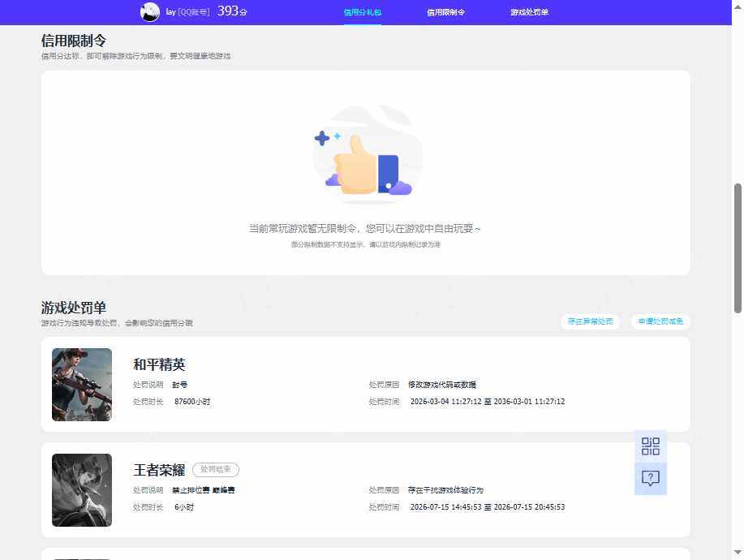The image size is (744, 560).
Task: Click the 禁止排位赛 巅峰赛 penalty description
Action: click(203, 489)
